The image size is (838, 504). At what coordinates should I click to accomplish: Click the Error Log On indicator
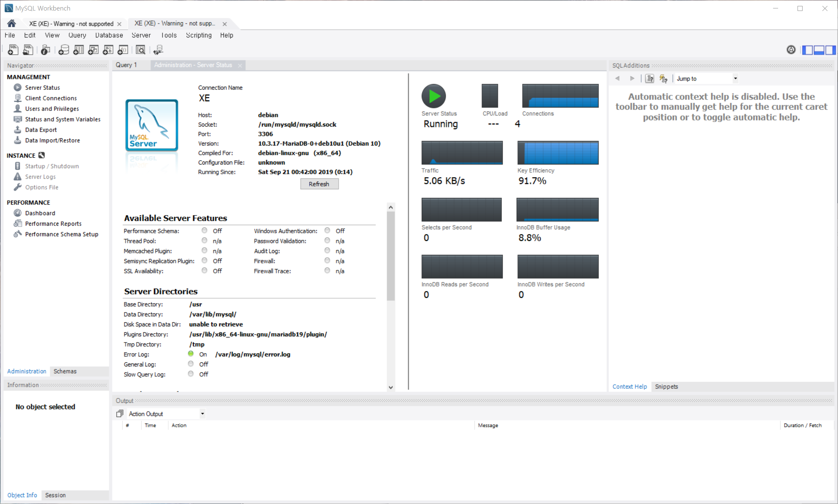coord(191,354)
